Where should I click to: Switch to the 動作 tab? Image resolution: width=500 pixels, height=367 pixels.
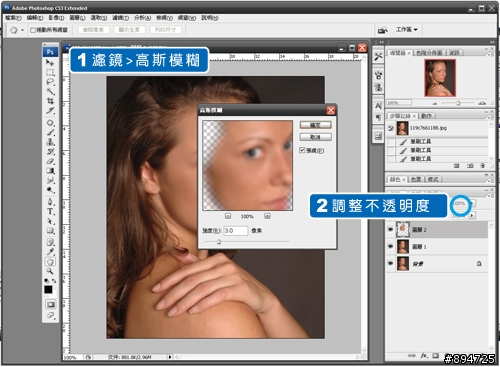426,116
